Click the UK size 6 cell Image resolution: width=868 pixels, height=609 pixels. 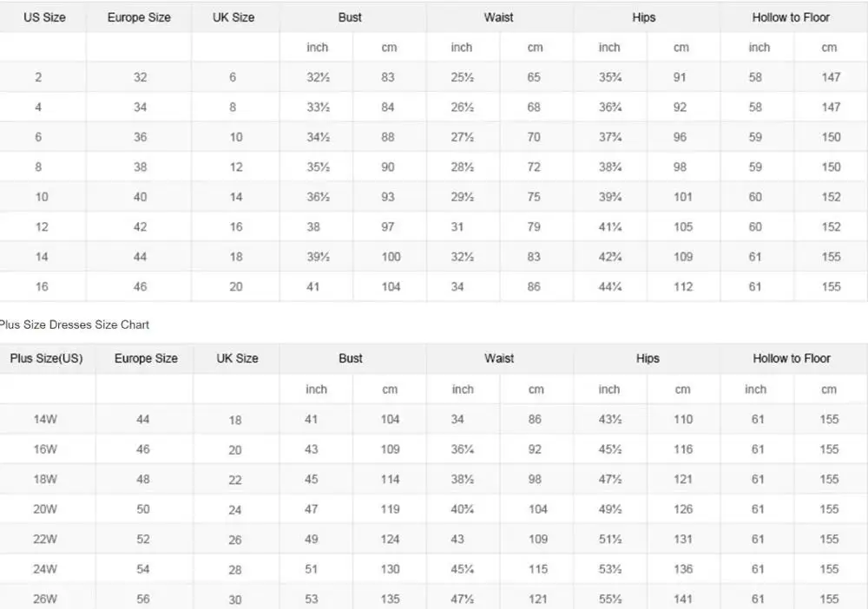click(233, 77)
